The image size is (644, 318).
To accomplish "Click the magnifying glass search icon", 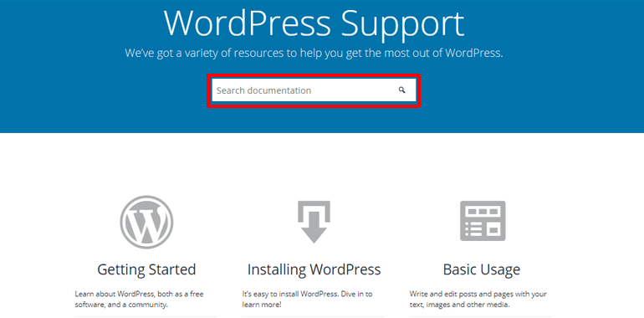I will click(x=401, y=90).
